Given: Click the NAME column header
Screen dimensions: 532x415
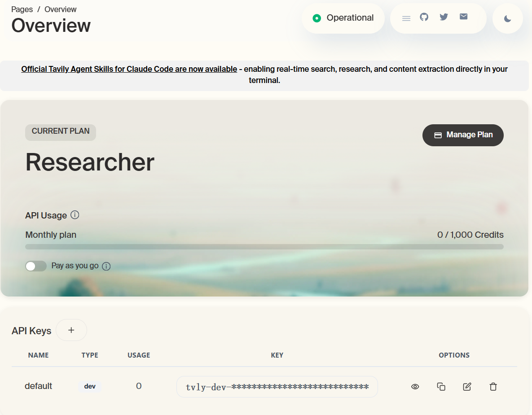Looking at the screenshot, I should tap(38, 355).
